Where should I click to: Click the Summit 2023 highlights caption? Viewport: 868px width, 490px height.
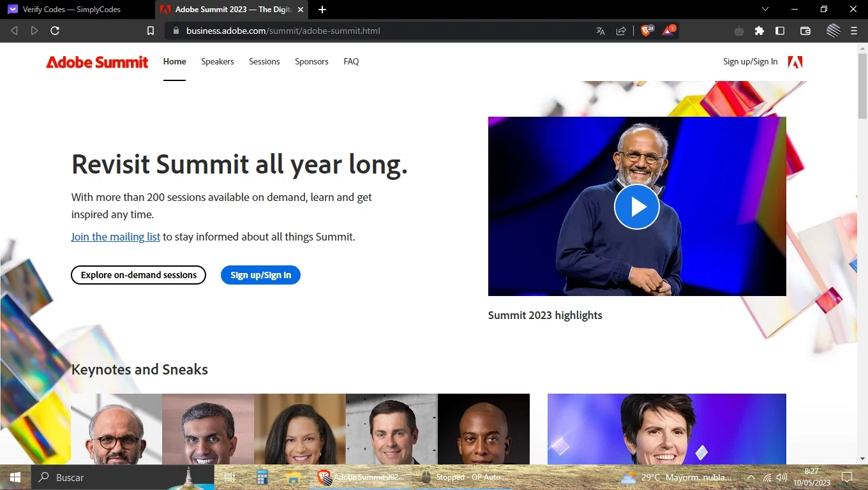point(545,315)
